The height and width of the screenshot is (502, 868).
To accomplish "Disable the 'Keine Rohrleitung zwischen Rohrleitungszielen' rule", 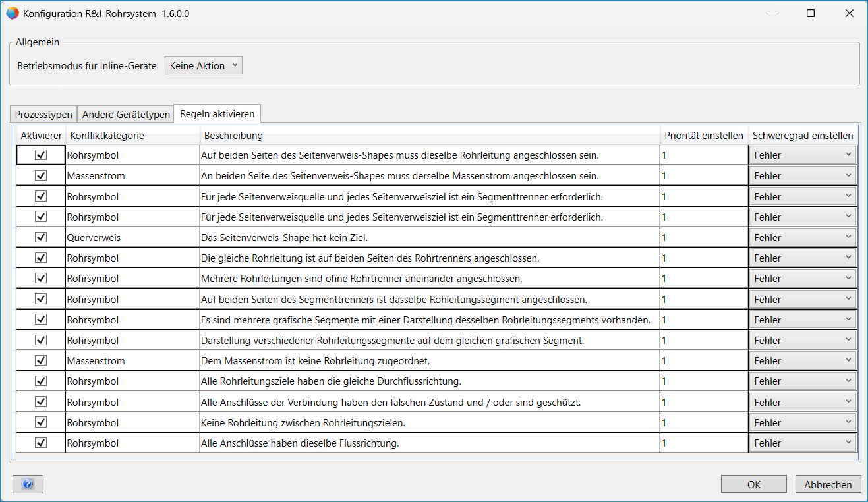I will point(41,422).
